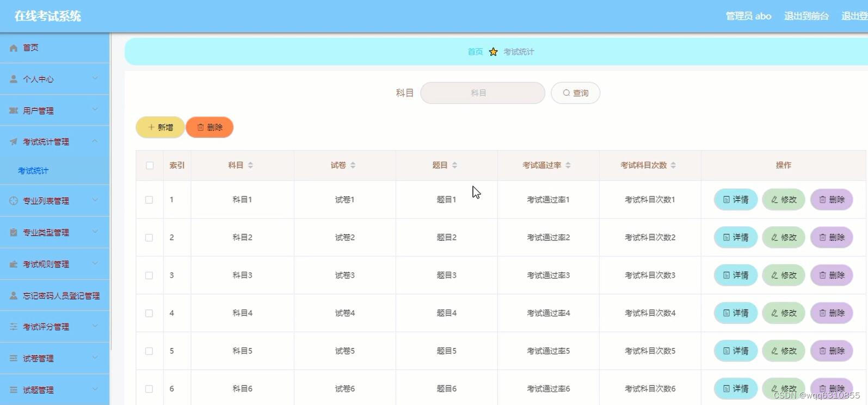
Task: Click the icon beside 用户管理
Action: click(14, 110)
